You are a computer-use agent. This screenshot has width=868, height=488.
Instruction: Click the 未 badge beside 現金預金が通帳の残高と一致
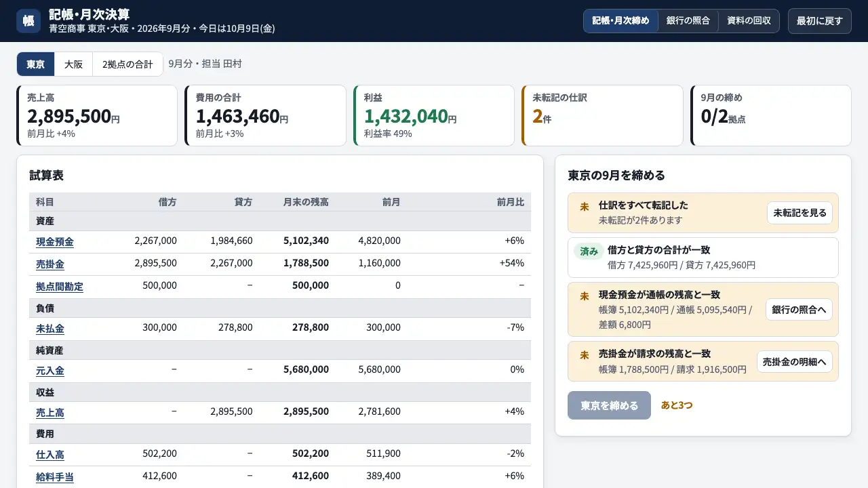(x=584, y=296)
